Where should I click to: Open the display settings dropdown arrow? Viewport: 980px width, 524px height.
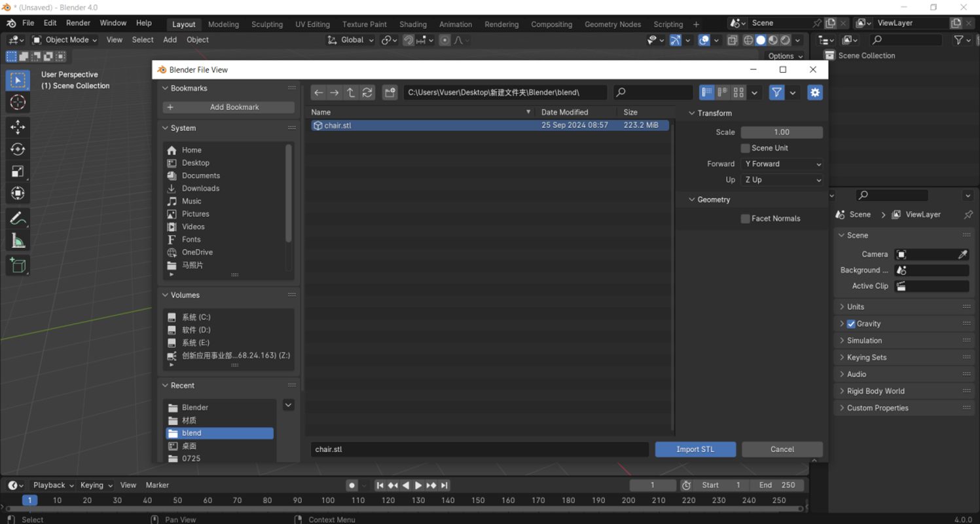pos(755,92)
